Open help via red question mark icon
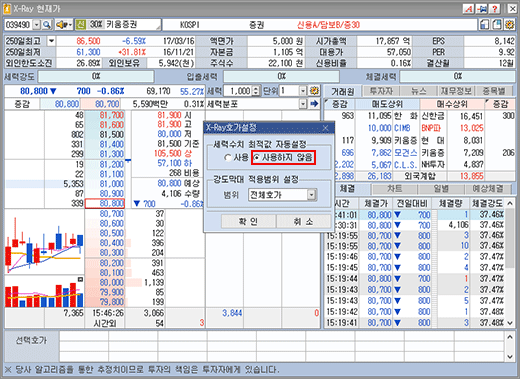Image resolution: width=520 pixels, height=379 pixels. click(x=495, y=8)
